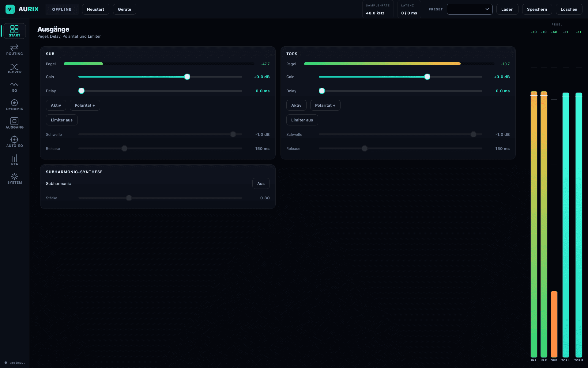Image resolution: width=588 pixels, height=368 pixels.
Task: Click the orange SUB meter bar
Action: click(554, 324)
